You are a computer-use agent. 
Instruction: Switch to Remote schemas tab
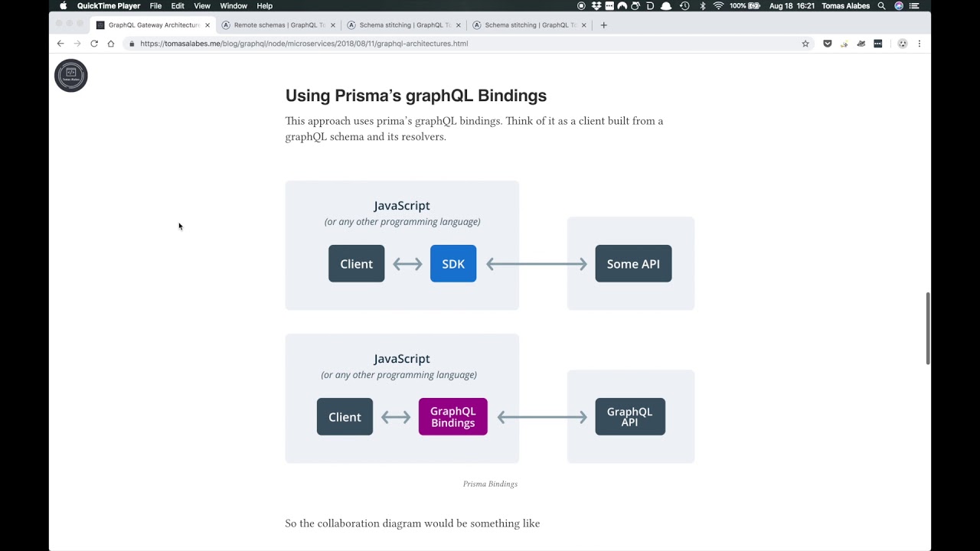point(278,25)
